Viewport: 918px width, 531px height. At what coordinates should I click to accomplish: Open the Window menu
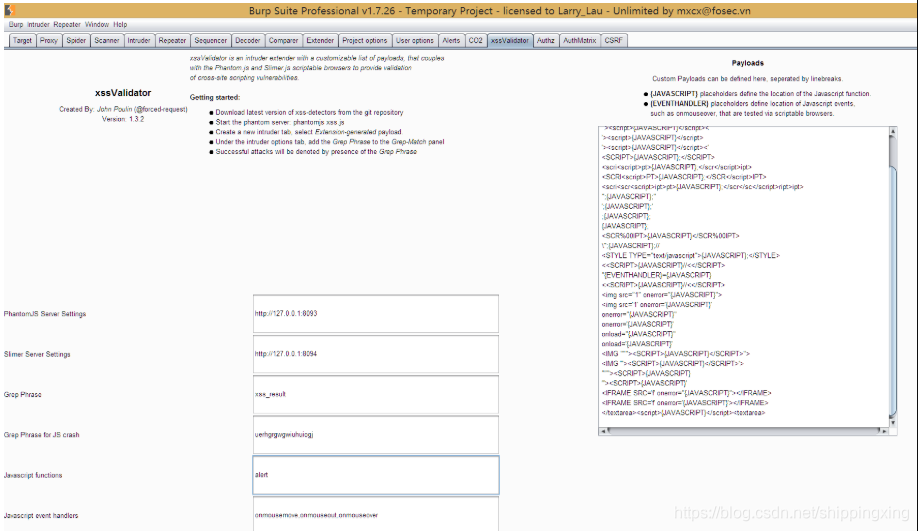click(97, 25)
